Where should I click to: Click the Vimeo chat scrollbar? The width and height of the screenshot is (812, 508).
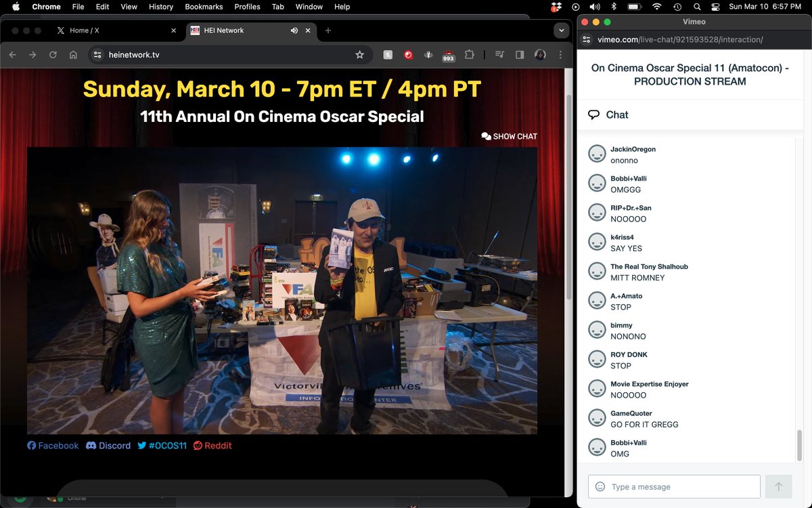pos(800,445)
